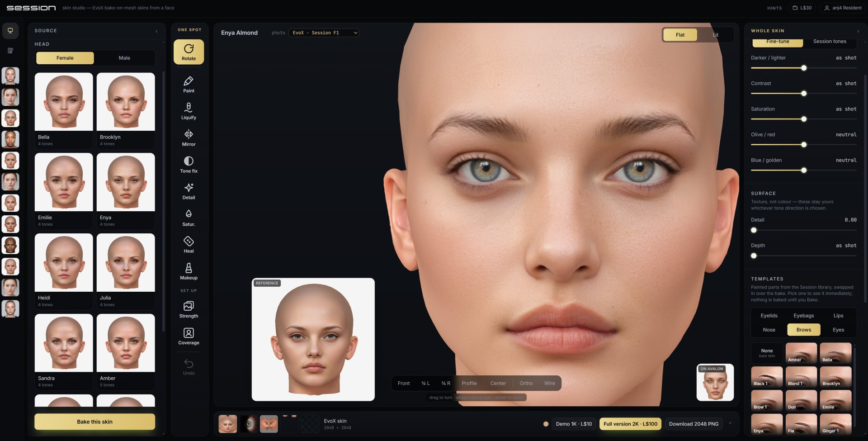Open the Tone fix tool

click(189, 165)
